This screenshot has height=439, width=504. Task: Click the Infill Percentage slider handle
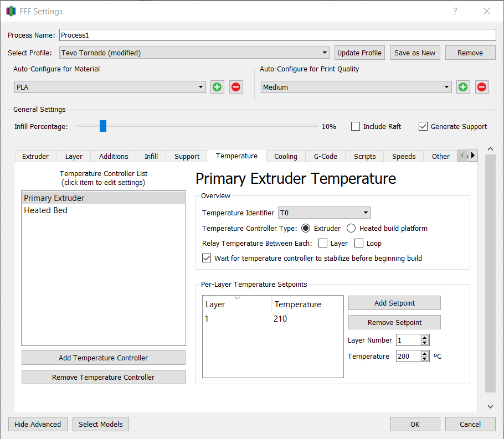coord(103,126)
